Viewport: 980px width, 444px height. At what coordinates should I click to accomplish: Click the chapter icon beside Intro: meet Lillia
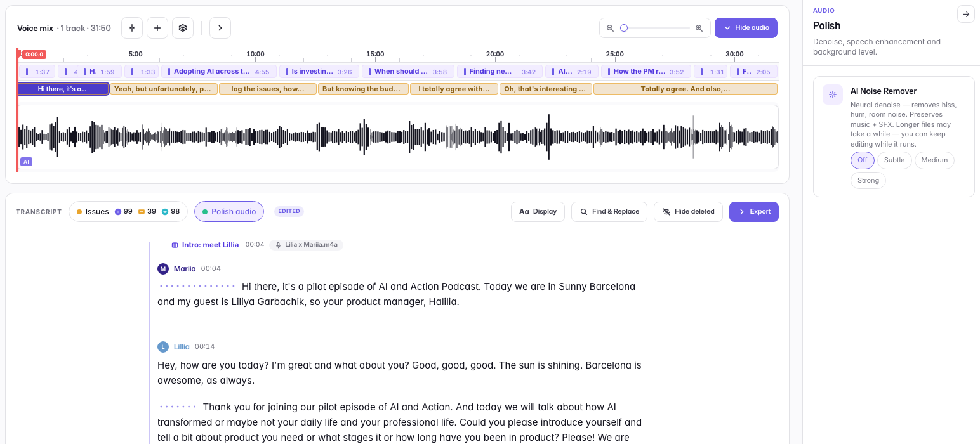point(175,245)
